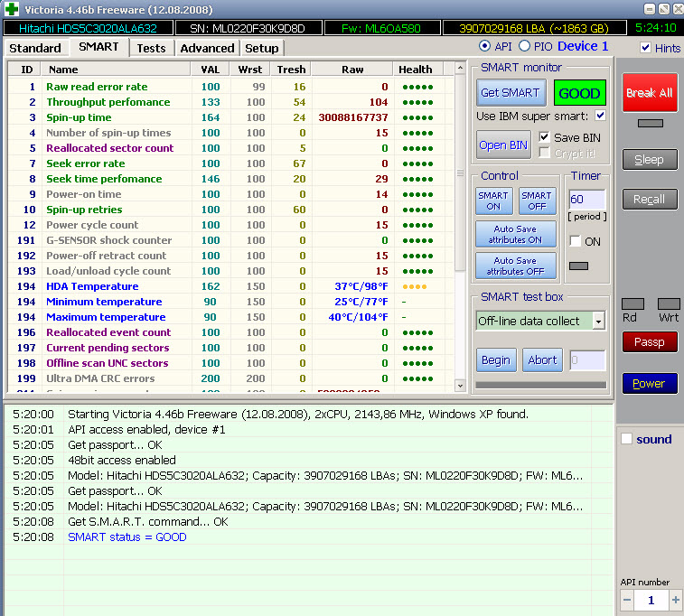Click the Get SMART button
Screen dimensions: 684x616
511,93
